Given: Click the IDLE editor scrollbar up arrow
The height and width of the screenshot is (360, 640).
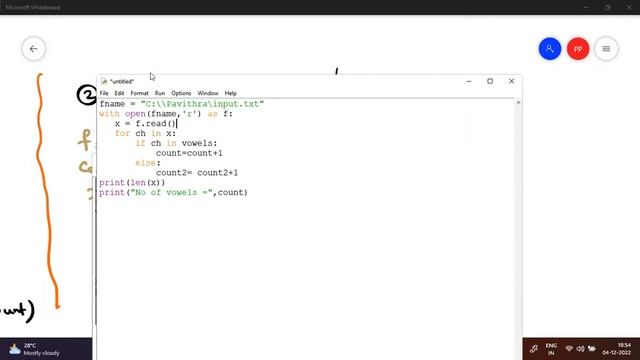Looking at the screenshot, I should [x=518, y=102].
